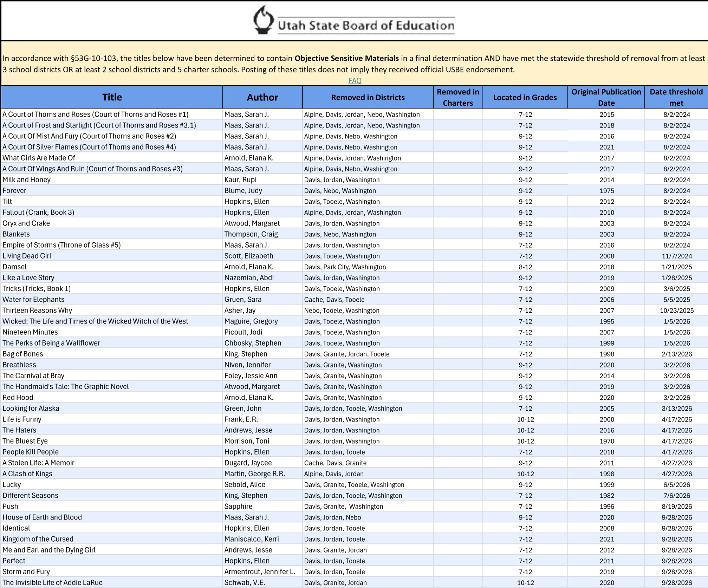The height and width of the screenshot is (588, 708).
Task: Click districts cell 'Davis, Park City, Washington'
Action: click(368, 267)
